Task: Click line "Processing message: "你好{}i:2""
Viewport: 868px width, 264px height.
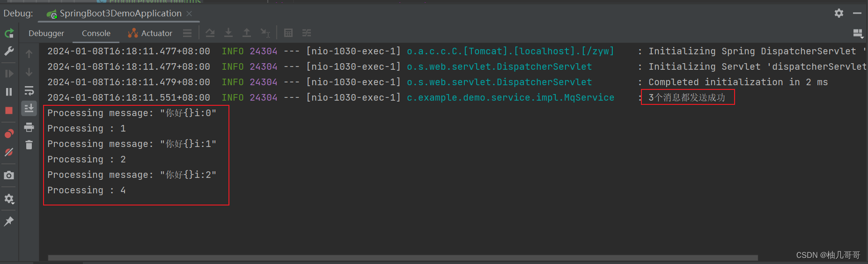Action: 132,175
